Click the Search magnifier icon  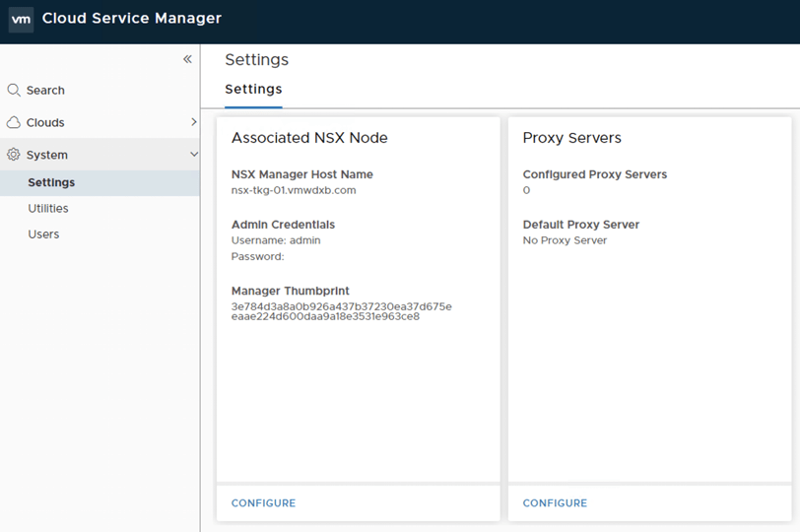click(14, 90)
